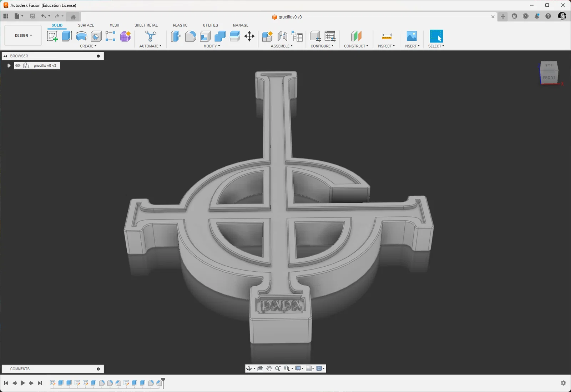Select the Press Pull tool

(176, 36)
